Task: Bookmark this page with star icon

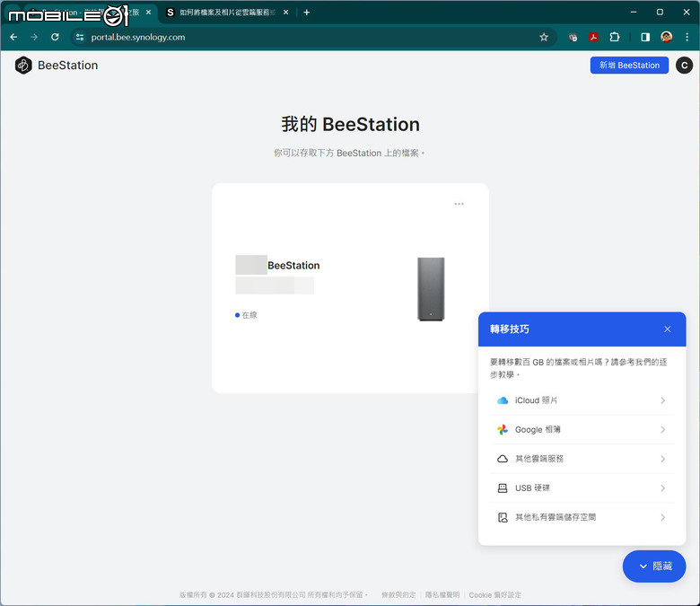Action: (544, 37)
